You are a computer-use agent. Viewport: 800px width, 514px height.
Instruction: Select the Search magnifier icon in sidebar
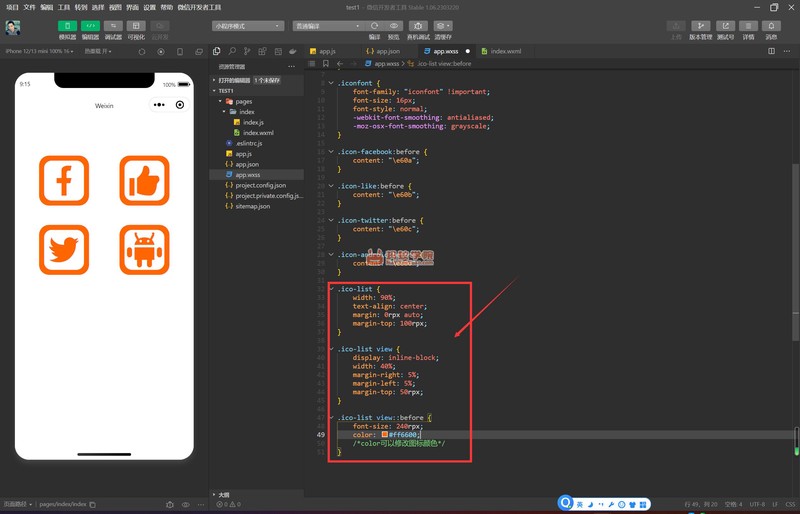[232, 51]
